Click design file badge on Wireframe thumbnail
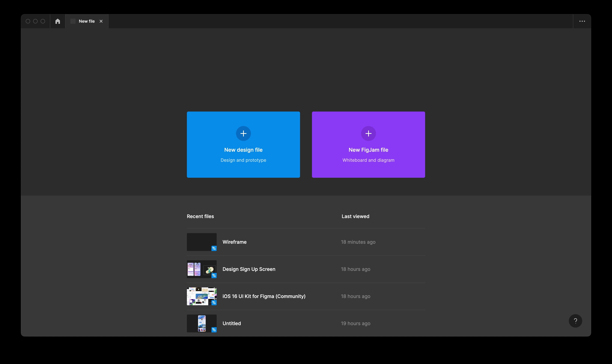The image size is (612, 364). 214,249
